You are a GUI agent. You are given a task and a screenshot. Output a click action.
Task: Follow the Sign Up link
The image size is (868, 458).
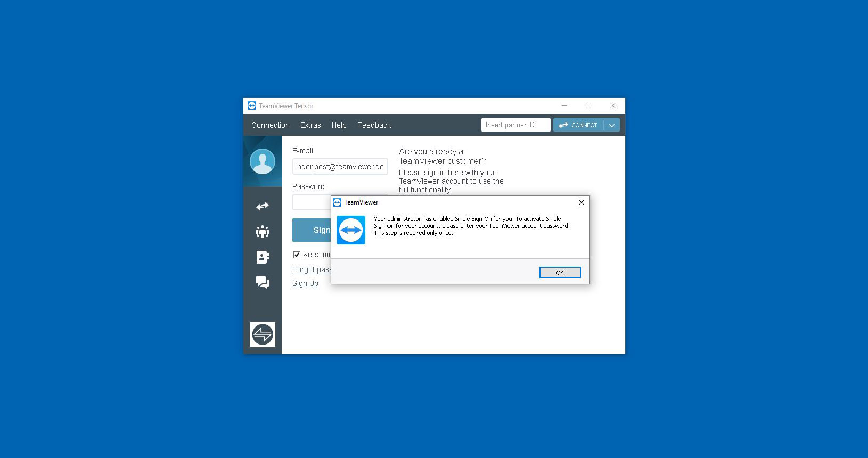(305, 283)
